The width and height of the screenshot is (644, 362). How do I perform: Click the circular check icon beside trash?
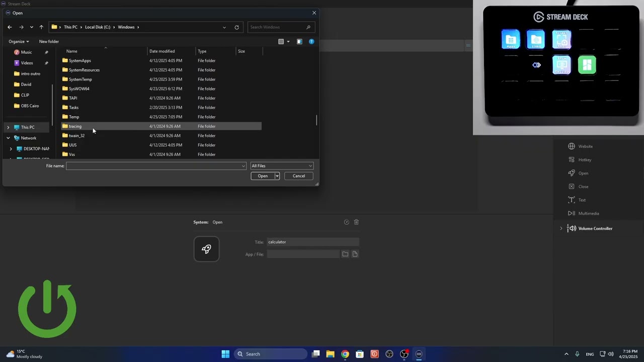click(x=346, y=222)
